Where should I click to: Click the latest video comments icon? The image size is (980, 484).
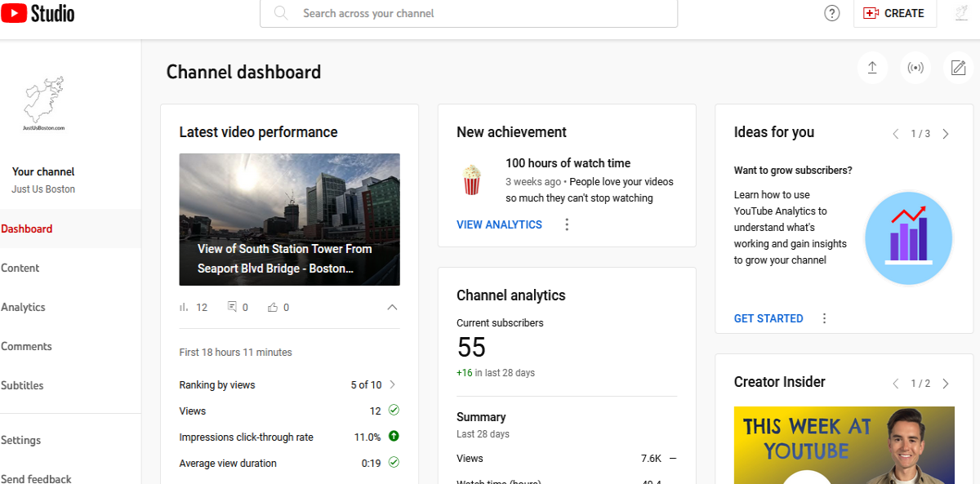tap(232, 308)
